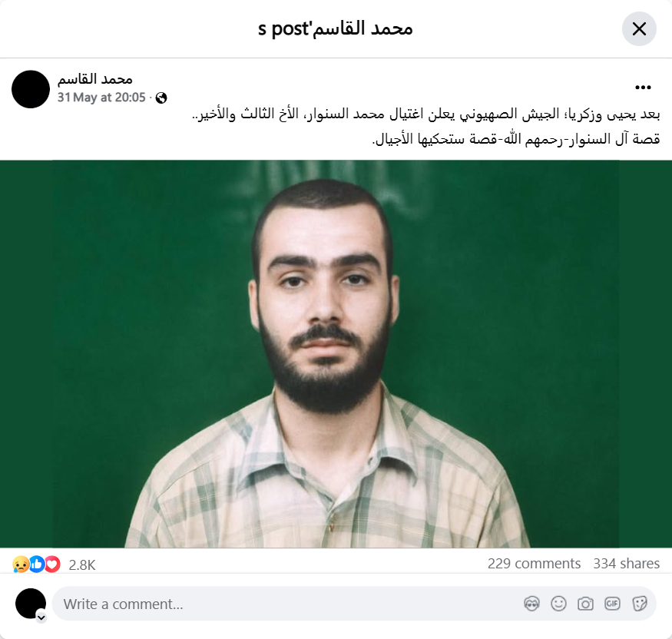Show the 334 shares list
The height and width of the screenshot is (639, 672).
pos(626,564)
